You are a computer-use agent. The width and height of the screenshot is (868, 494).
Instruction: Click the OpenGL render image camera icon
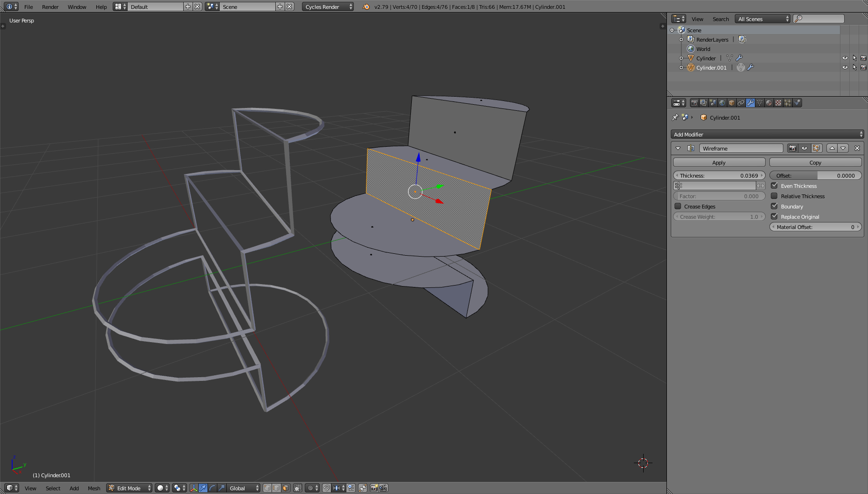(x=374, y=488)
